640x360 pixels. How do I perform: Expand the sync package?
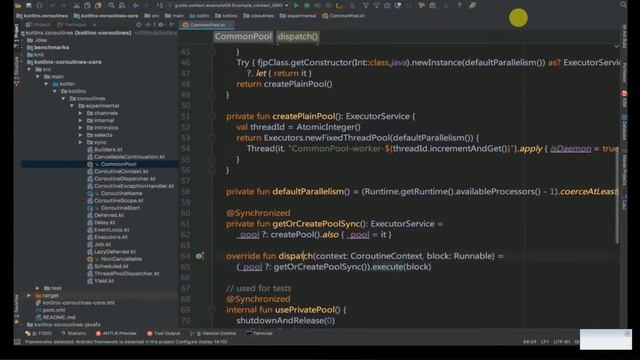(x=80, y=142)
